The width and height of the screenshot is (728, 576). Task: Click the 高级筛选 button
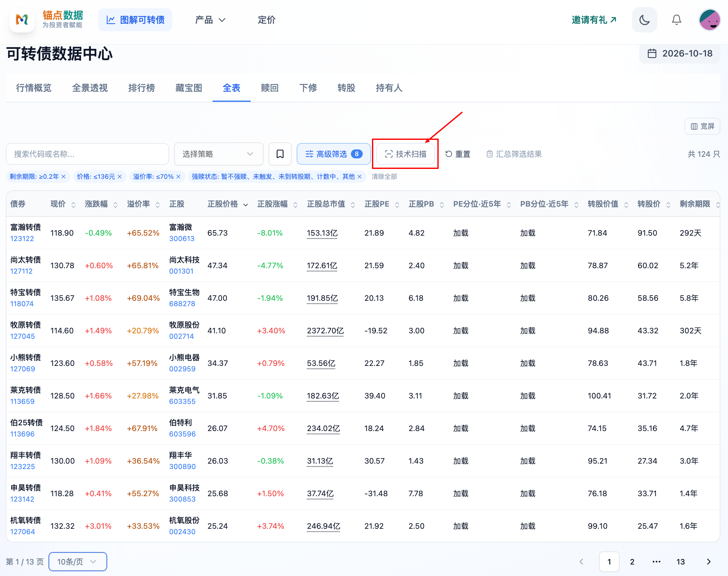click(333, 154)
